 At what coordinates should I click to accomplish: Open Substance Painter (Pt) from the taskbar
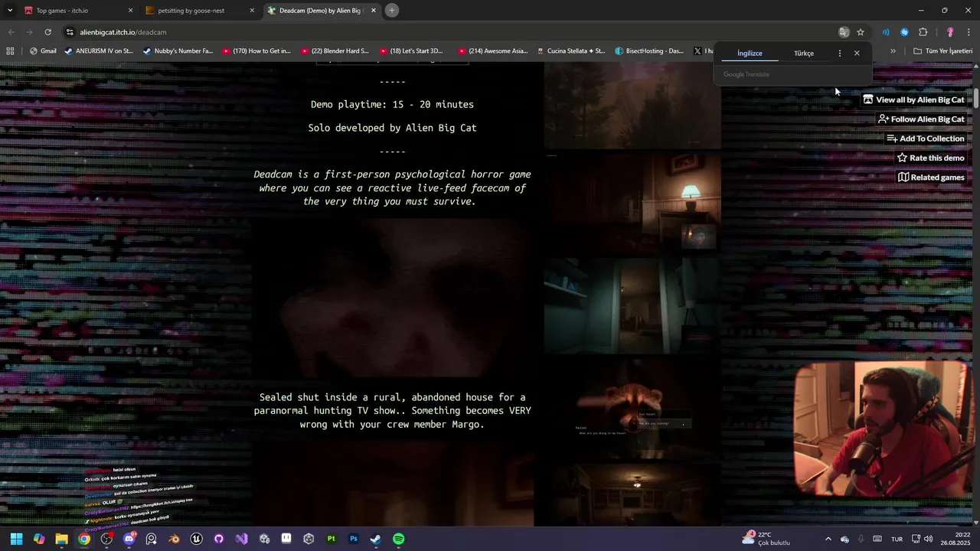[331, 539]
